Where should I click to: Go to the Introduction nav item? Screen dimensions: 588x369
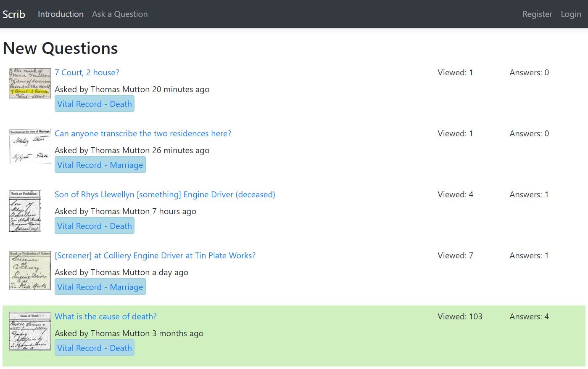pos(61,14)
